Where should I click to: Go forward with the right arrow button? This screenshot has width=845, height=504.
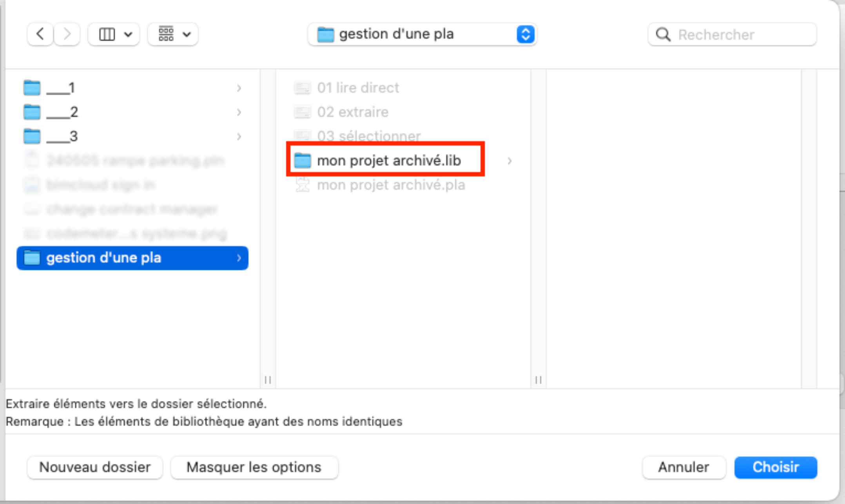67,34
